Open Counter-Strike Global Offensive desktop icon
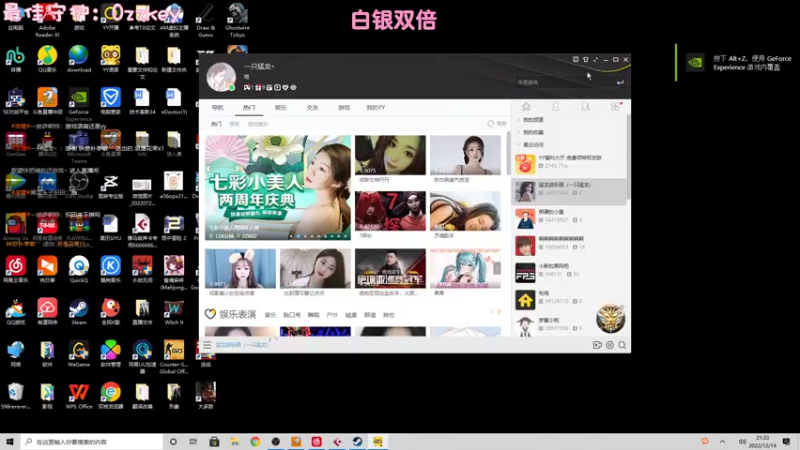 click(173, 356)
